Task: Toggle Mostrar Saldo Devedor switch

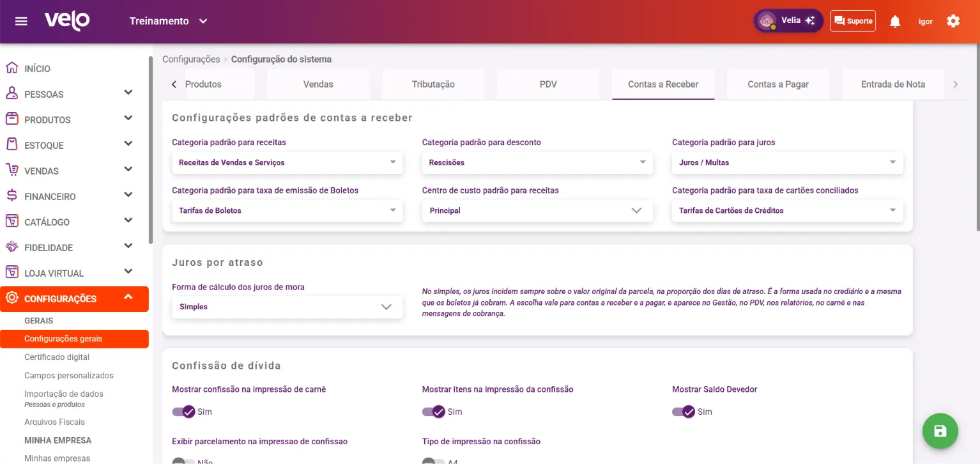Action: [684, 412]
